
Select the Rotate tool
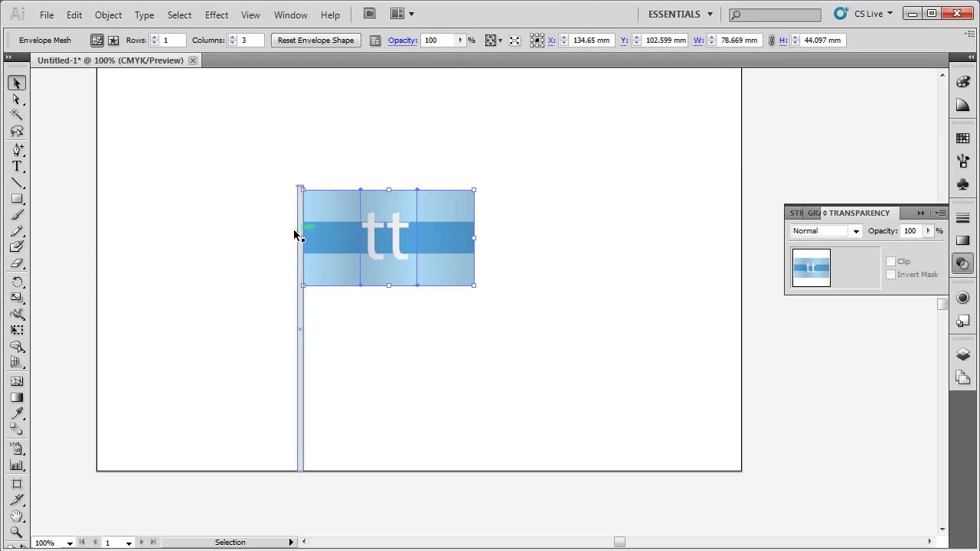point(17,282)
